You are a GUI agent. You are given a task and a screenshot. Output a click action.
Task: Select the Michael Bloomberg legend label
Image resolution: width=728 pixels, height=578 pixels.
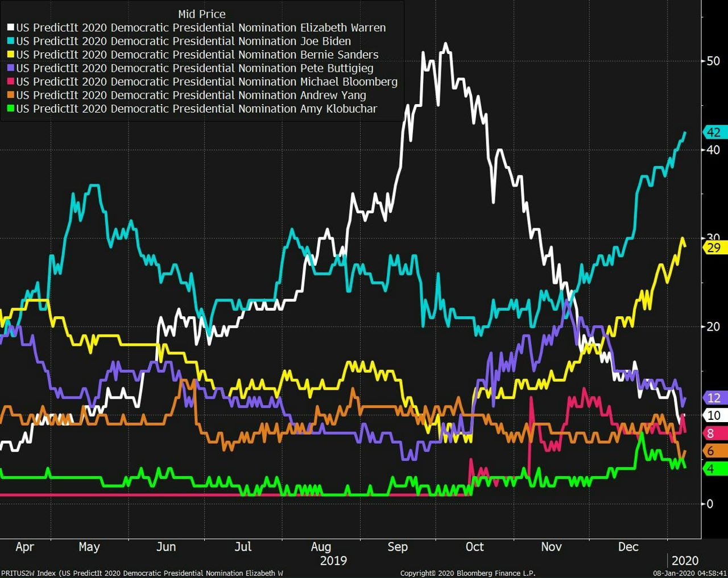click(x=206, y=82)
